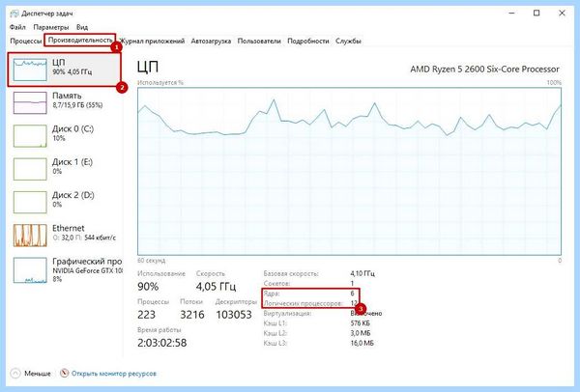The image size is (580, 392).
Task: Select the Ethernet label in sidebar
Action: tap(68, 228)
